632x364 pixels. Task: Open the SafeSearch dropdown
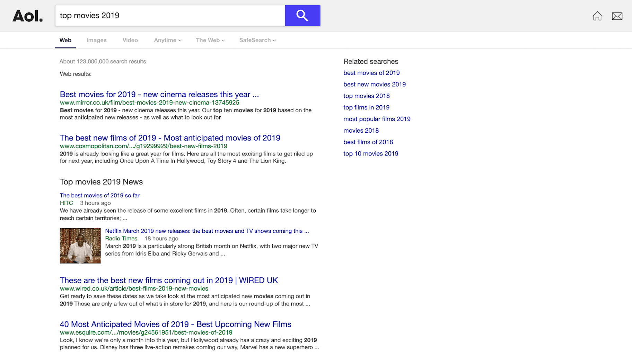coord(257,40)
